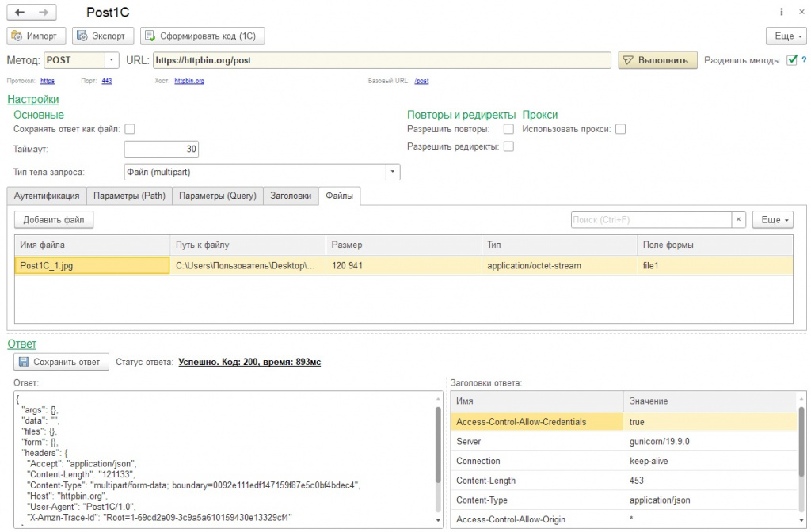Click the Имя файла column header
This screenshot has height=532, width=811.
coord(92,245)
